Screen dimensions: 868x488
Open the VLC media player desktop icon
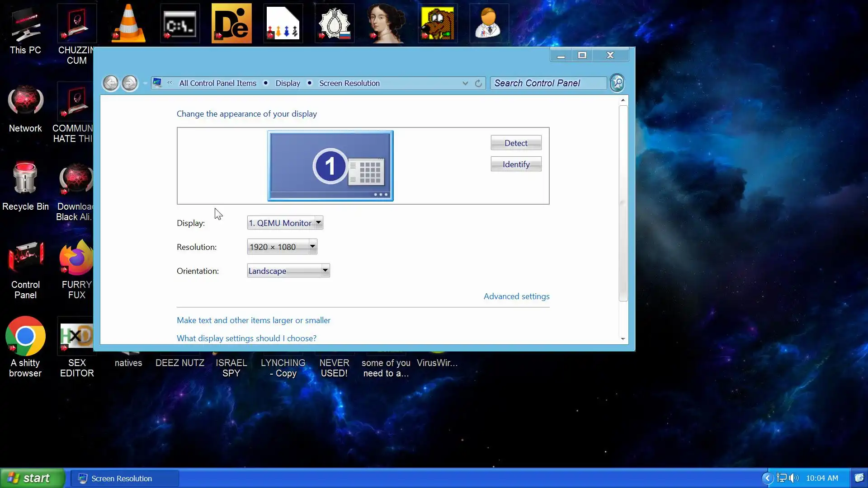[128, 24]
